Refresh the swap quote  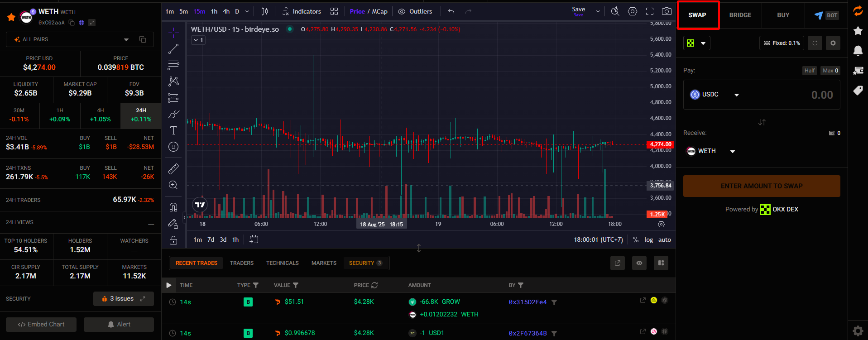pos(815,43)
